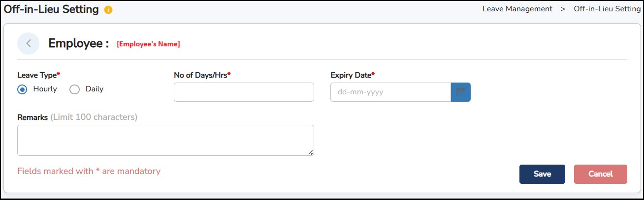Click the yellow info icon beside page title
Viewport: 644px width, 200px height.
point(108,10)
